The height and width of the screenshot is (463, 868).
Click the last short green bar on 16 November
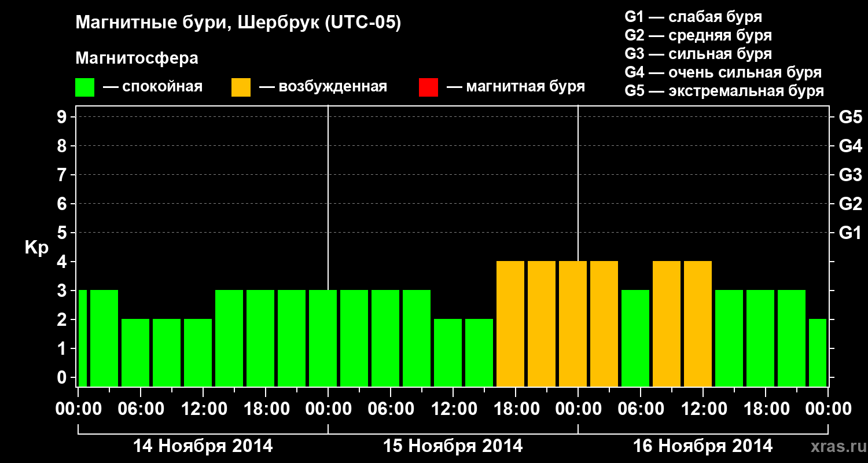tap(818, 353)
